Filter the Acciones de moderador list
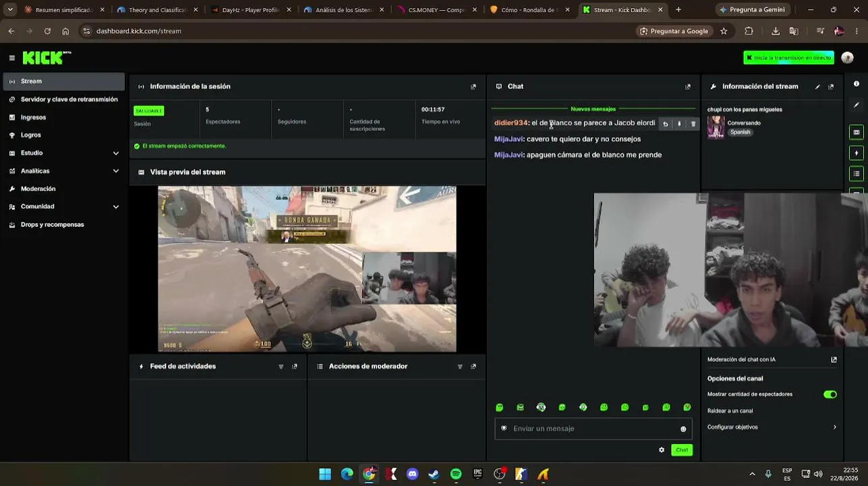The image size is (868, 486). (x=460, y=367)
